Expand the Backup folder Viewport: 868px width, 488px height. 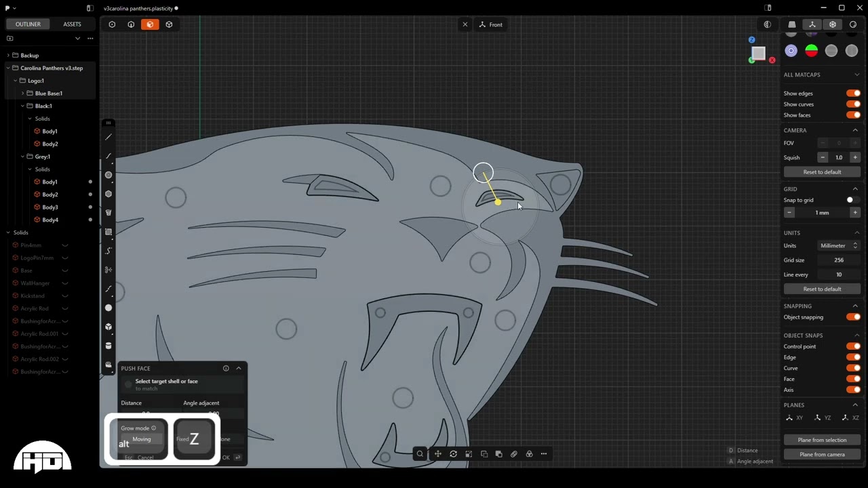tap(8, 56)
